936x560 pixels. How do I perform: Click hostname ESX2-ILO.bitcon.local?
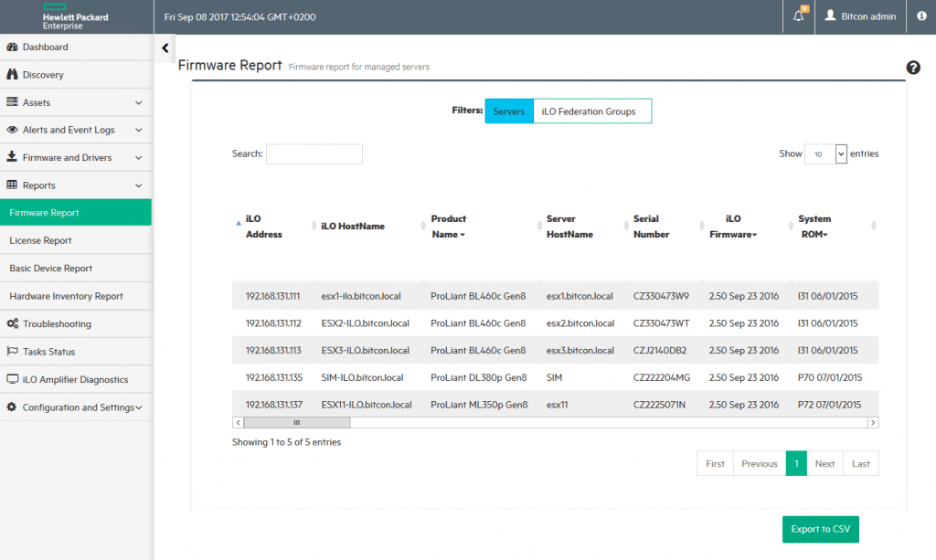(x=366, y=323)
